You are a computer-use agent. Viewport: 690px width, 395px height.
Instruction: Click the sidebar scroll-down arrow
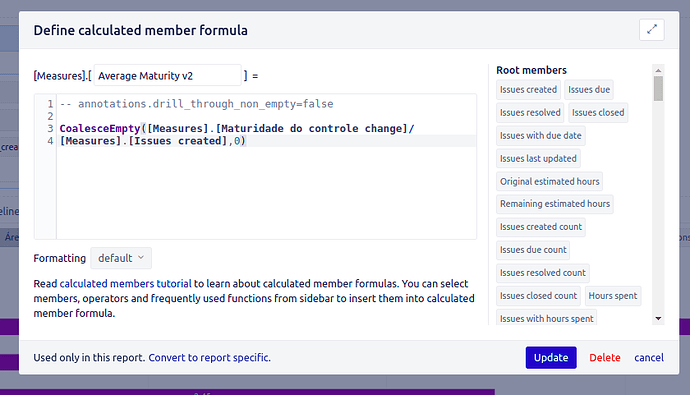click(658, 318)
